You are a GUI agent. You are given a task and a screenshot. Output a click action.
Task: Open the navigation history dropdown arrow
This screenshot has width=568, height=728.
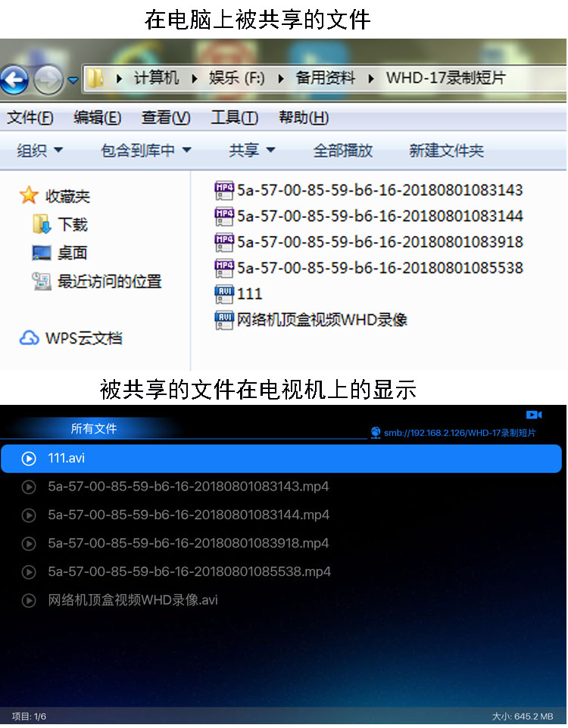[x=73, y=79]
